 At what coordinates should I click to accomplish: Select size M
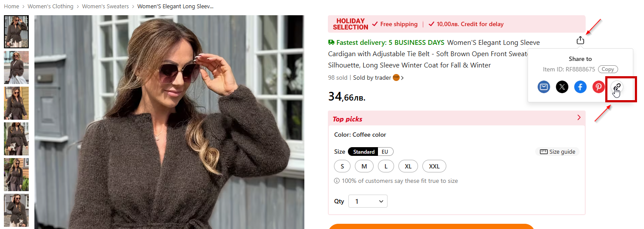[x=364, y=166]
